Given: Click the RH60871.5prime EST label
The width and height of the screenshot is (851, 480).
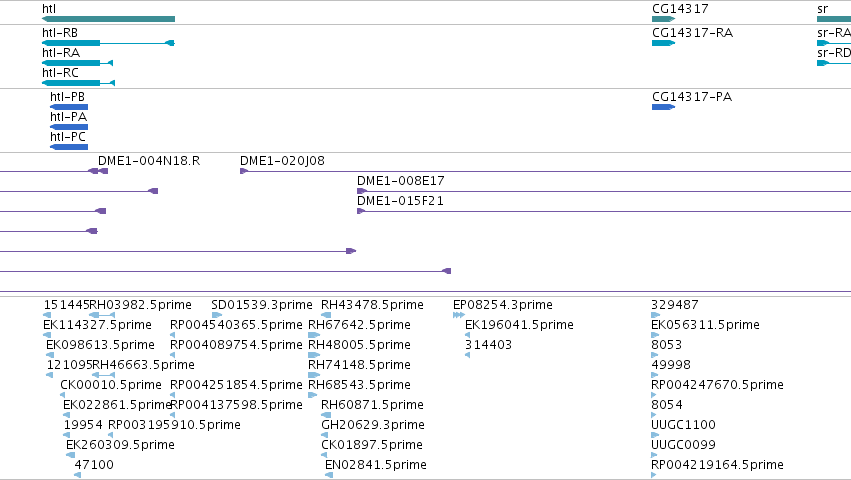Looking at the screenshot, I should pos(372,405).
